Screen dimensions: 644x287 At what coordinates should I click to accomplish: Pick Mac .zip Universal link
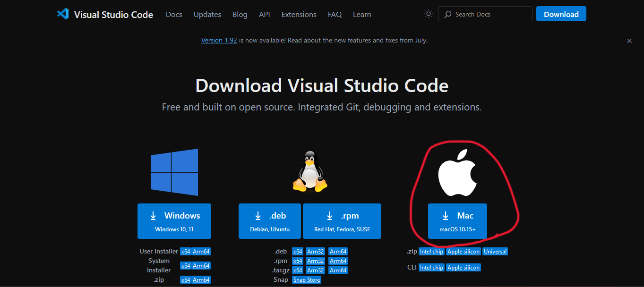(x=495, y=252)
